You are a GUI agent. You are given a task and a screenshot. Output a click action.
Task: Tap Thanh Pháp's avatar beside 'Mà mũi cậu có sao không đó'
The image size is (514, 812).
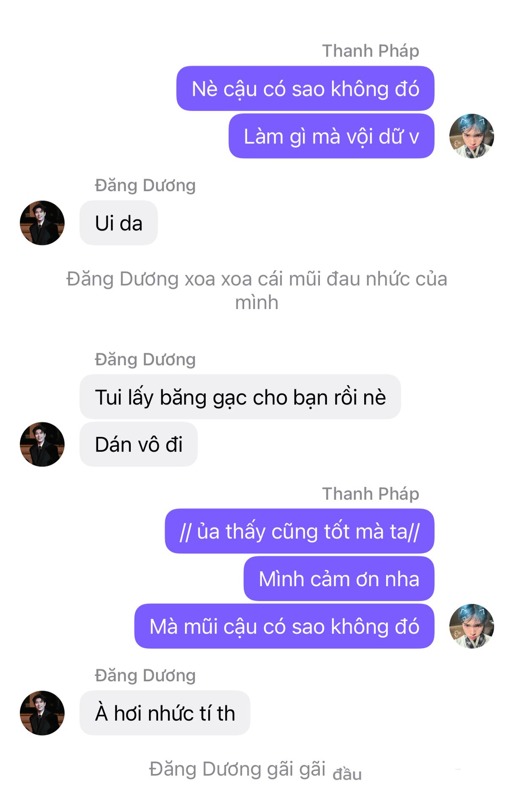(471, 626)
